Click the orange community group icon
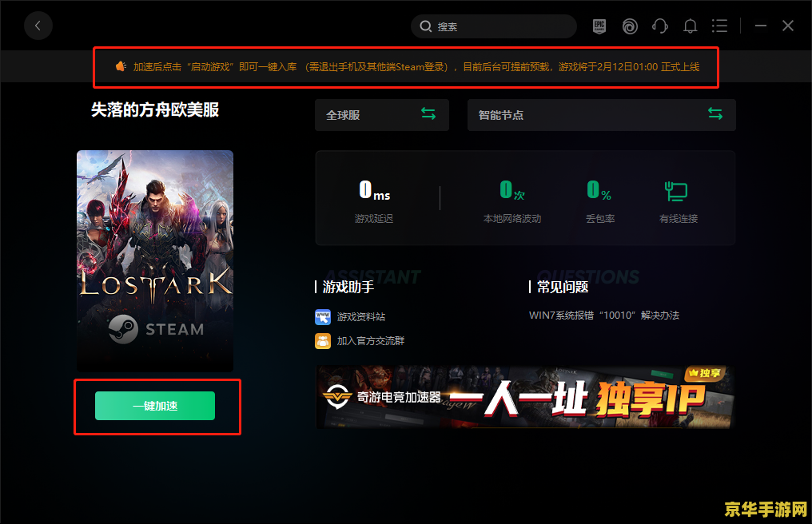Viewport: 812px width, 524px height. (323, 341)
